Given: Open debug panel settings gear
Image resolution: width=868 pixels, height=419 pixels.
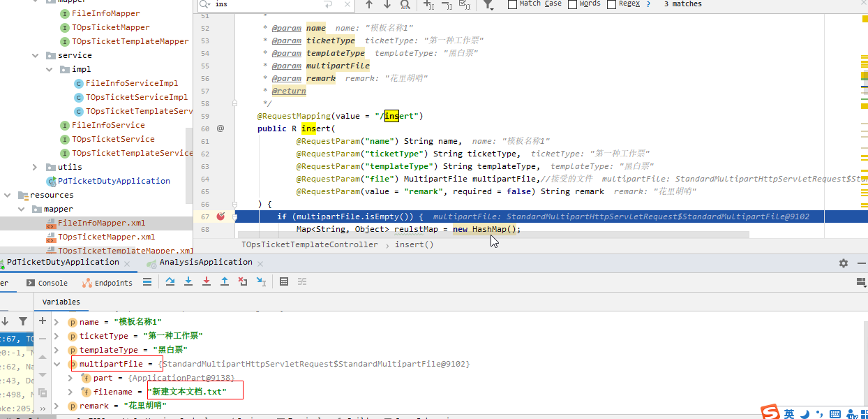Looking at the screenshot, I should point(844,263).
